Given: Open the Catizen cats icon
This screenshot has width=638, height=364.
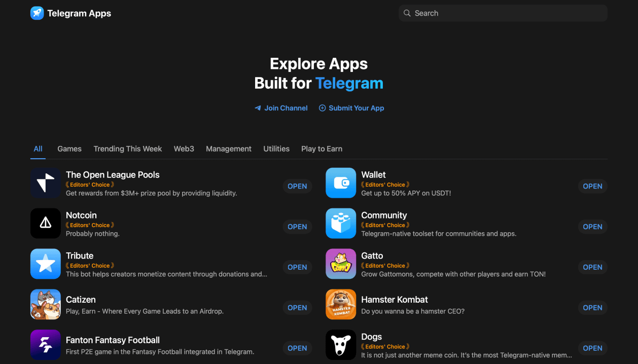Looking at the screenshot, I should click(46, 304).
